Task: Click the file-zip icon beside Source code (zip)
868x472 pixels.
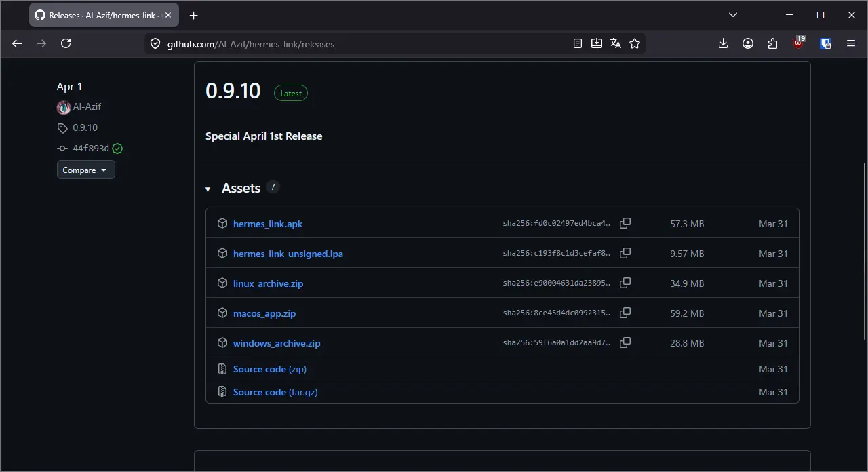Action: (x=222, y=369)
